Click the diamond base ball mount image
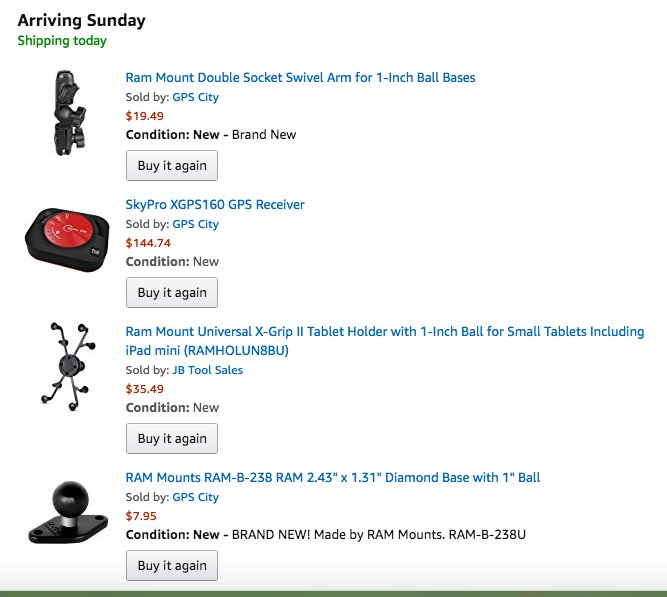Image resolution: width=667 pixels, height=597 pixels. click(68, 512)
